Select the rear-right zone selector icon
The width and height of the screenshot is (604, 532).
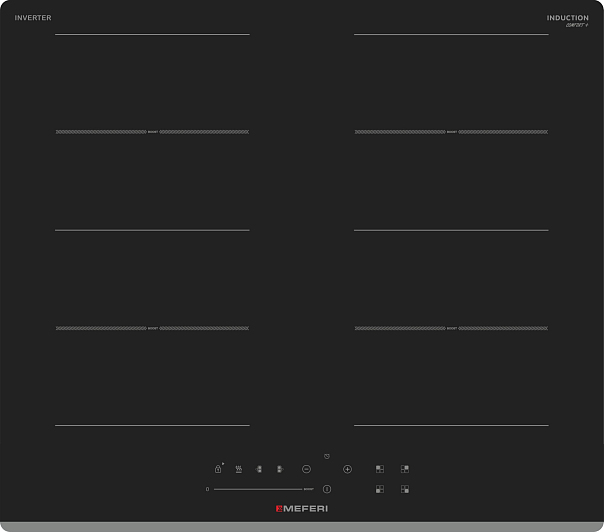405,469
